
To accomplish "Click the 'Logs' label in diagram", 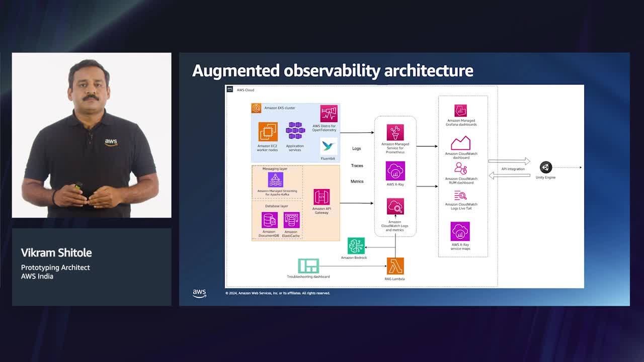I will pos(356,149).
